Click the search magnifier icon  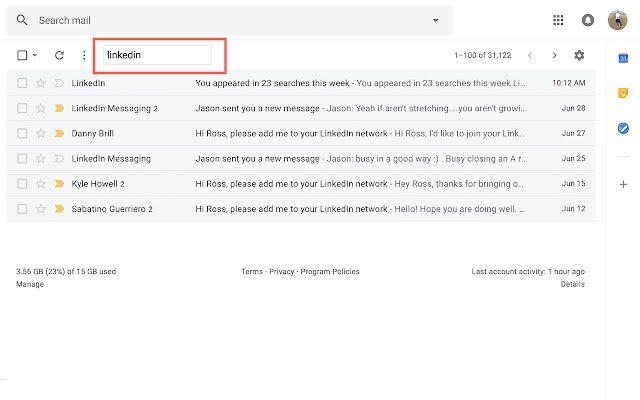pyautogui.click(x=22, y=20)
